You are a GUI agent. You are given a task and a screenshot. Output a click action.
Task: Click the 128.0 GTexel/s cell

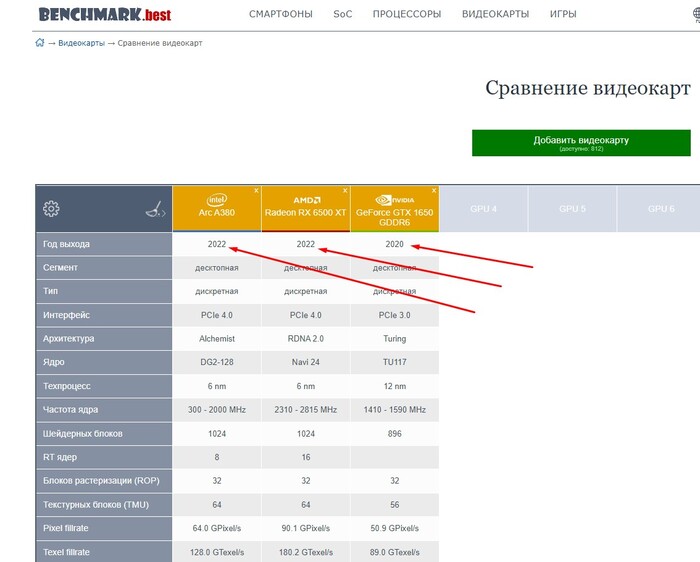217,552
